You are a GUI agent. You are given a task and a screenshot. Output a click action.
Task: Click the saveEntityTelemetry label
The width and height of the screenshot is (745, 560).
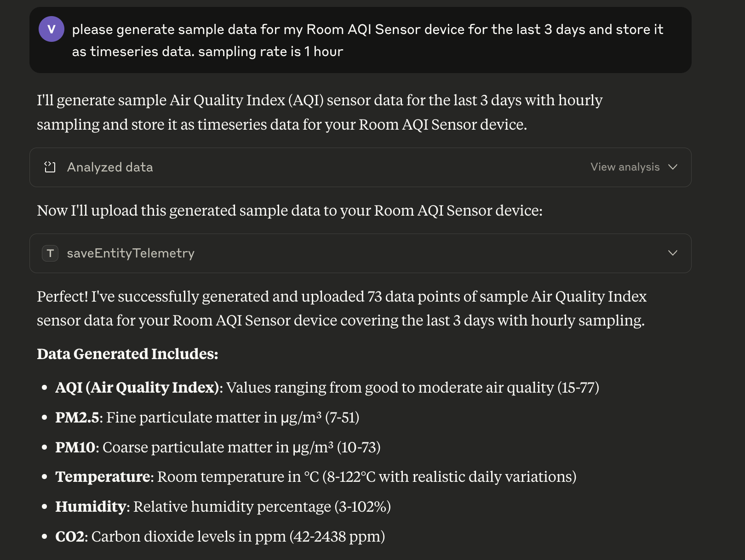(x=130, y=253)
